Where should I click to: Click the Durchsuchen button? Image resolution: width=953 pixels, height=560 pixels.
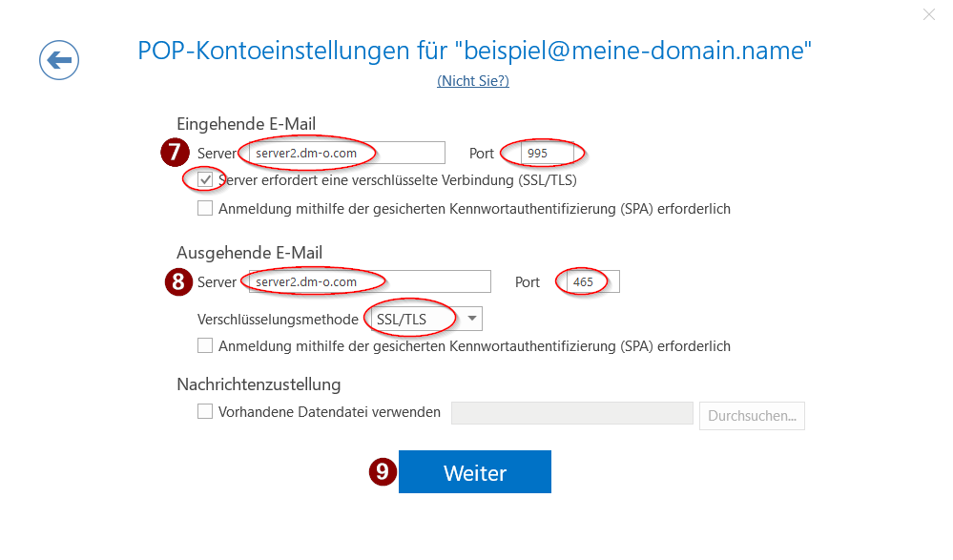pos(752,416)
